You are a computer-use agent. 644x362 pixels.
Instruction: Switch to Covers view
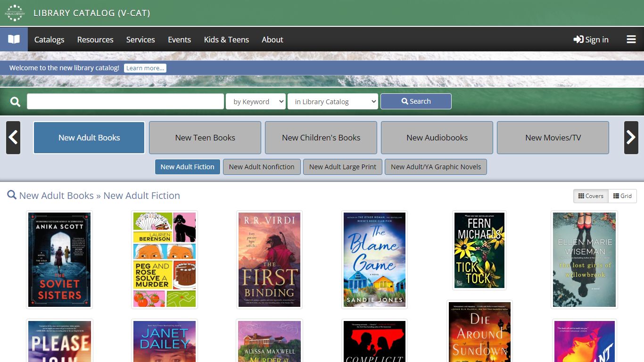coord(591,196)
